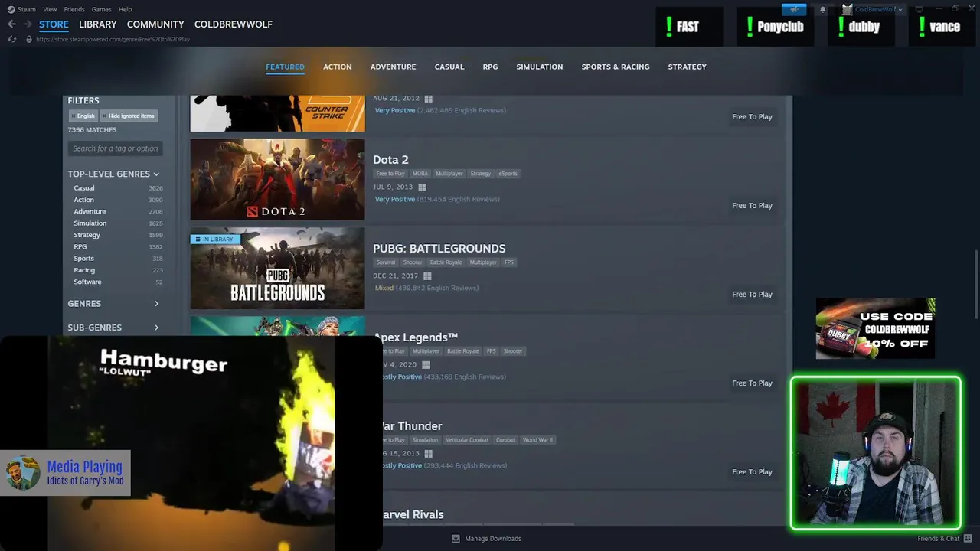This screenshot has width=980, height=551.
Task: Open the Steam menu
Action: pos(27,9)
